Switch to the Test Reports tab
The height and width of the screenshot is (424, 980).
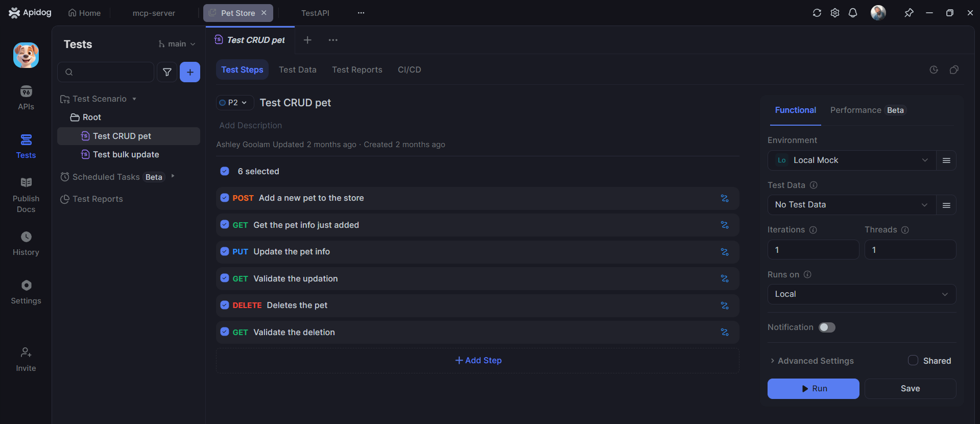pos(357,69)
